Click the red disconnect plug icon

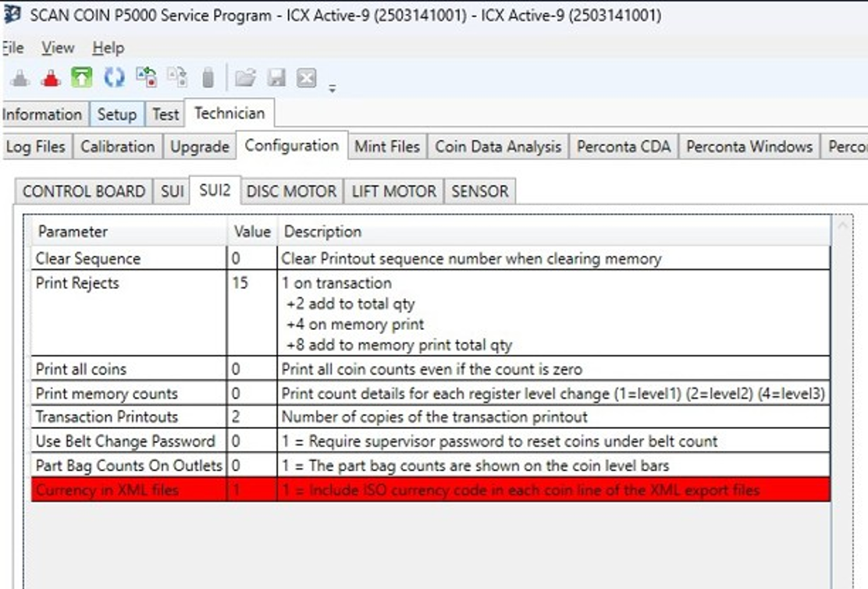(x=51, y=78)
